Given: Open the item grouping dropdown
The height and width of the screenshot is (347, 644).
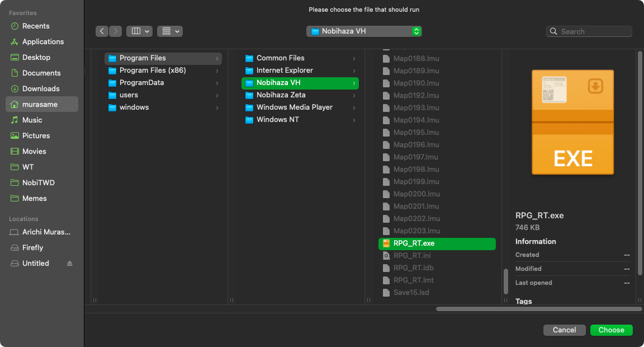Looking at the screenshot, I should coord(170,31).
